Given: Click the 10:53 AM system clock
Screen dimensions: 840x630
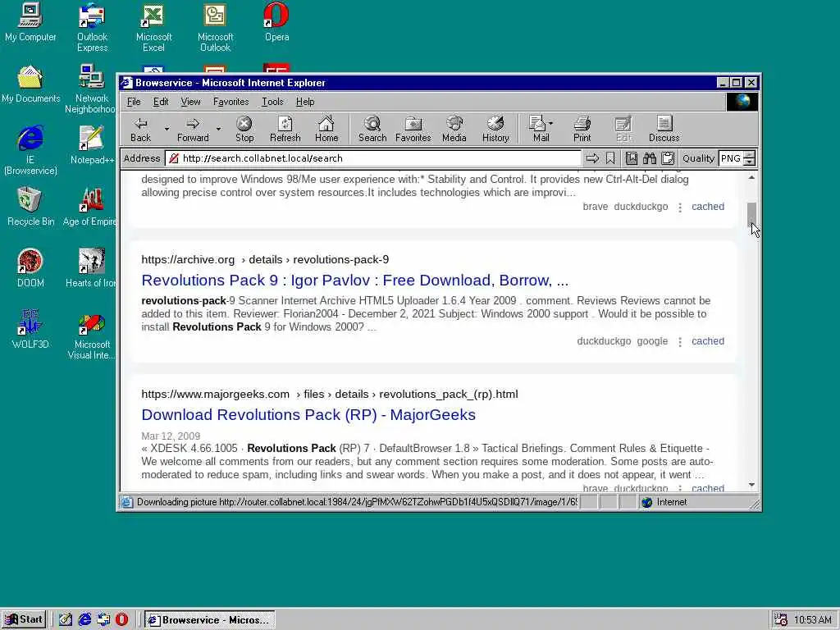Looking at the screenshot, I should [x=813, y=620].
